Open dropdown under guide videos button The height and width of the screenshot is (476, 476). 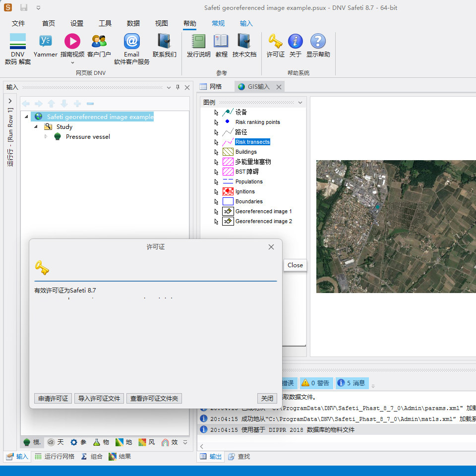(72, 62)
